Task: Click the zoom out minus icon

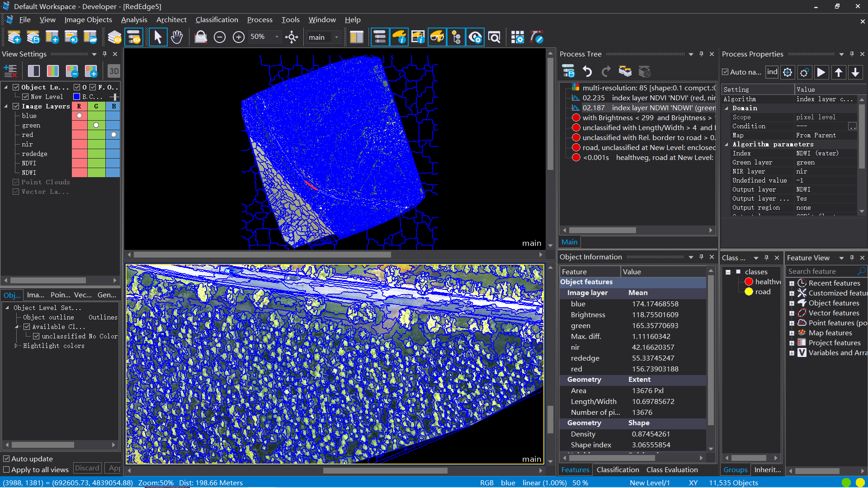Action: (x=220, y=37)
